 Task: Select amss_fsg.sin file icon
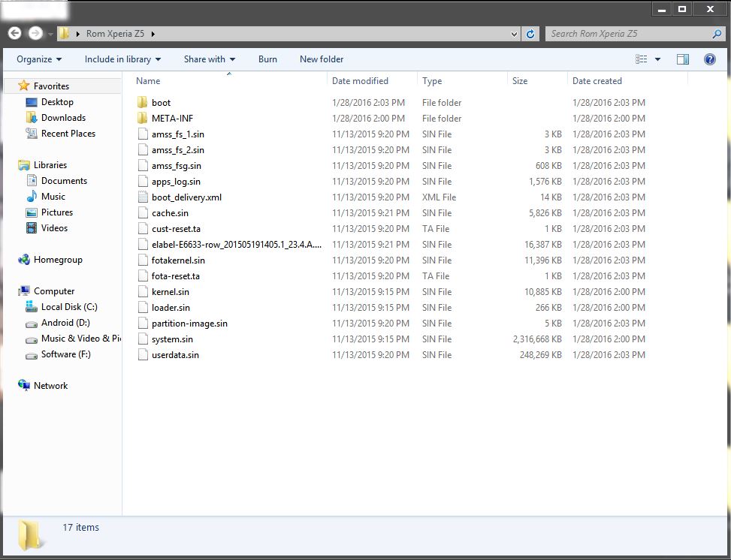143,166
